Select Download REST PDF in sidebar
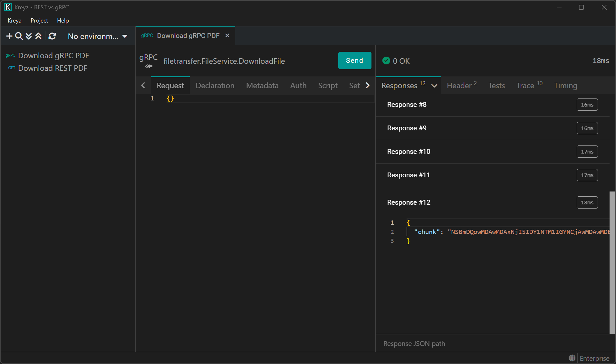The width and height of the screenshot is (616, 364). click(x=53, y=68)
